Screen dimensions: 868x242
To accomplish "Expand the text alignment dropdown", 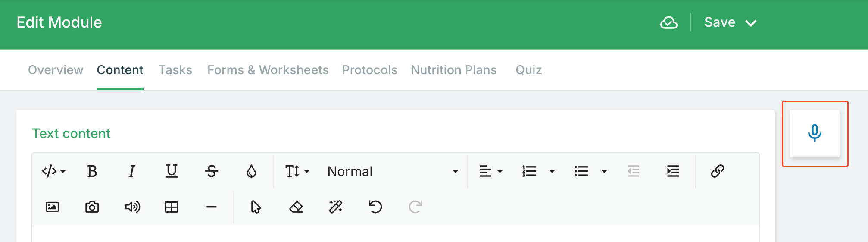I will click(x=491, y=171).
